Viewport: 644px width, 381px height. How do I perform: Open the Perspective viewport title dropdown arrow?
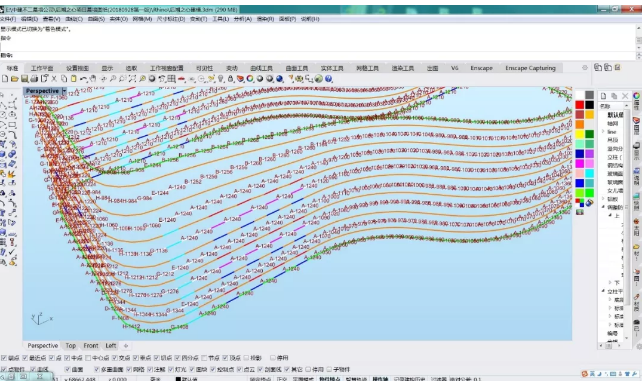coord(64,91)
